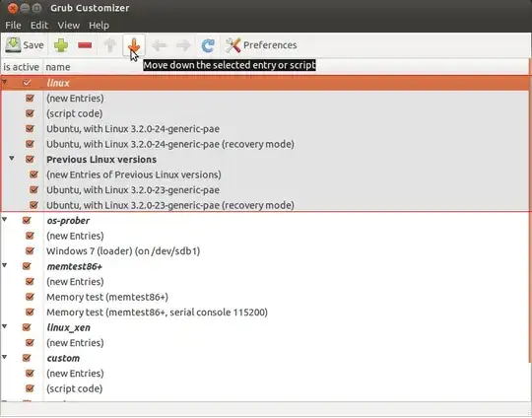Open Preferences from the toolbar
This screenshot has height=418, width=532.
tap(261, 45)
